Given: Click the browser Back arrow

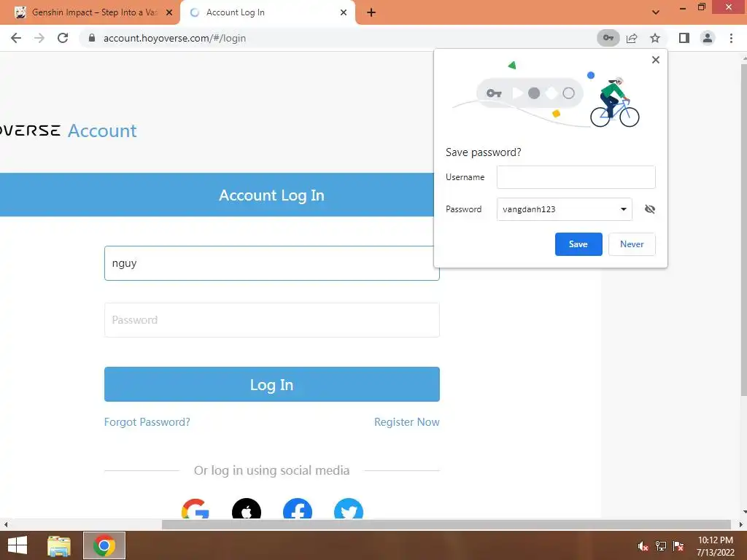Looking at the screenshot, I should tap(16, 38).
